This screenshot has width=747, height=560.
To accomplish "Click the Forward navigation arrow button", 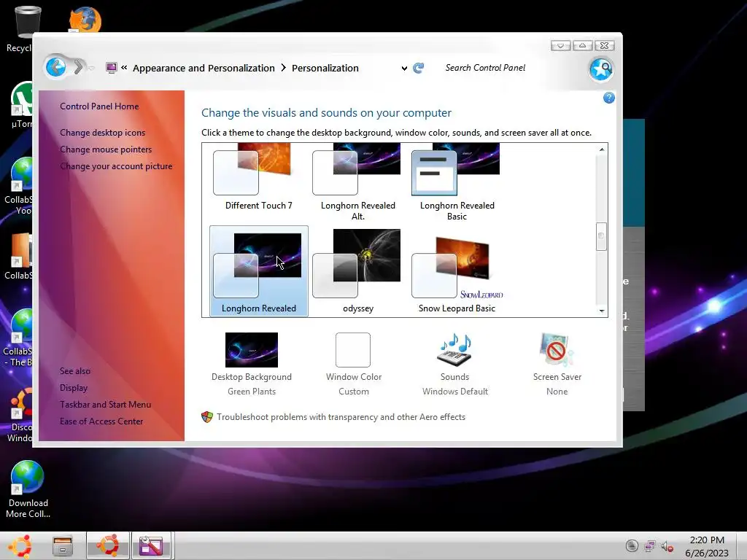I will 79,67.
